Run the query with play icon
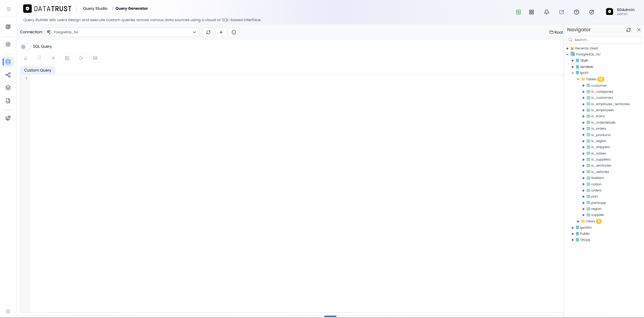This screenshot has width=644, height=318. pos(81,58)
